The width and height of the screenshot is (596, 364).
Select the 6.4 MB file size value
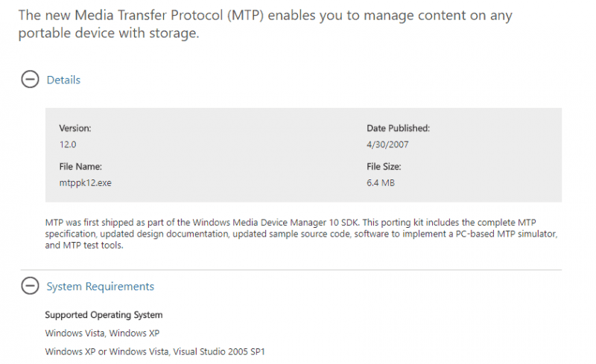[x=381, y=183]
